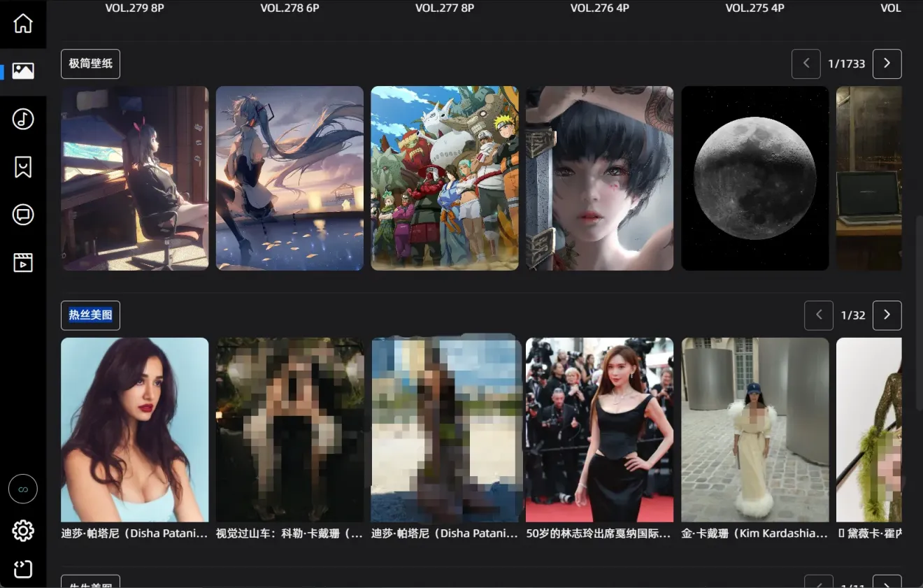Open the Naruto group wallpaper thumbnail
This screenshot has height=588, width=923.
click(444, 178)
